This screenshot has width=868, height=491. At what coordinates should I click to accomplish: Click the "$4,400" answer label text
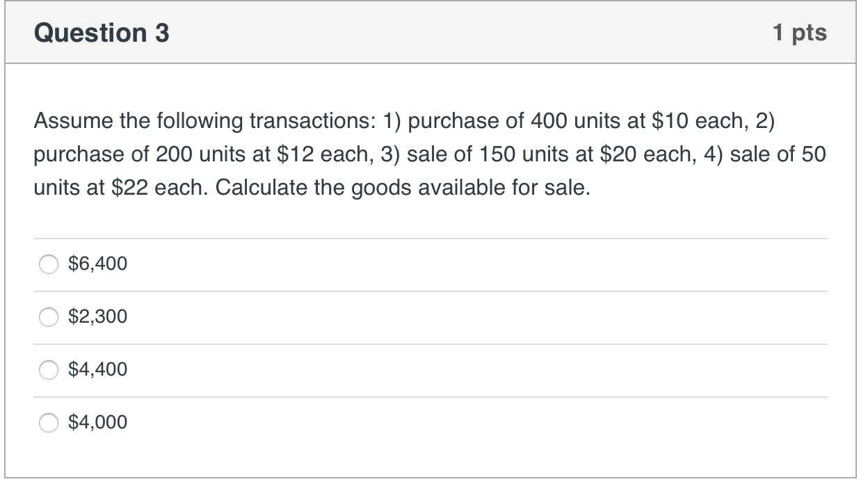pos(98,369)
